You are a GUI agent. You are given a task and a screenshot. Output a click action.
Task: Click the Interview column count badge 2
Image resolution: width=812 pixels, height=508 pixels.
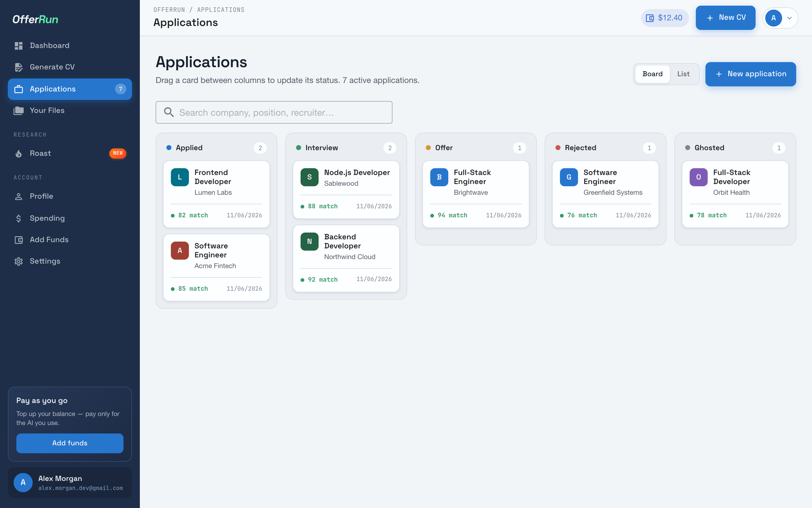pos(390,148)
